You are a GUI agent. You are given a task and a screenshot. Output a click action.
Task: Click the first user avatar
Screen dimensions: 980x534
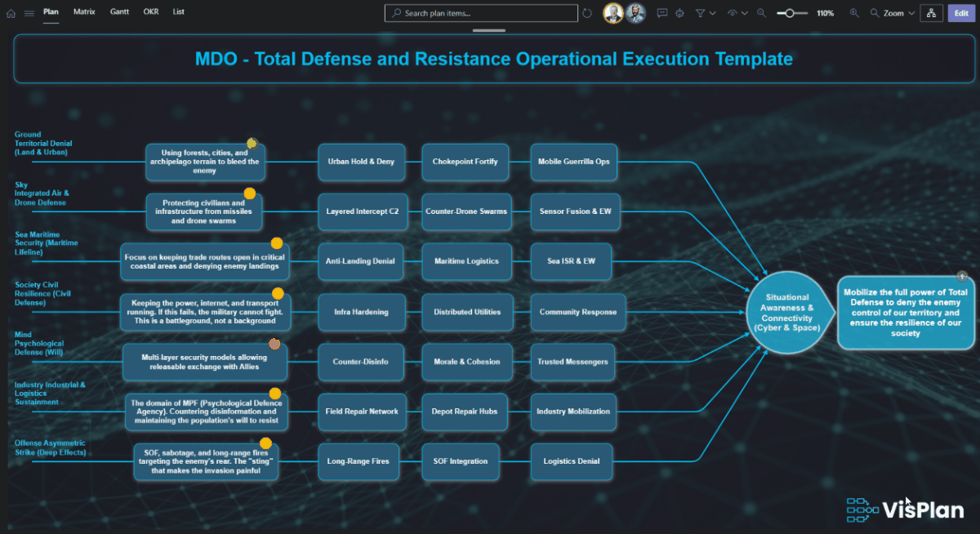pos(612,13)
